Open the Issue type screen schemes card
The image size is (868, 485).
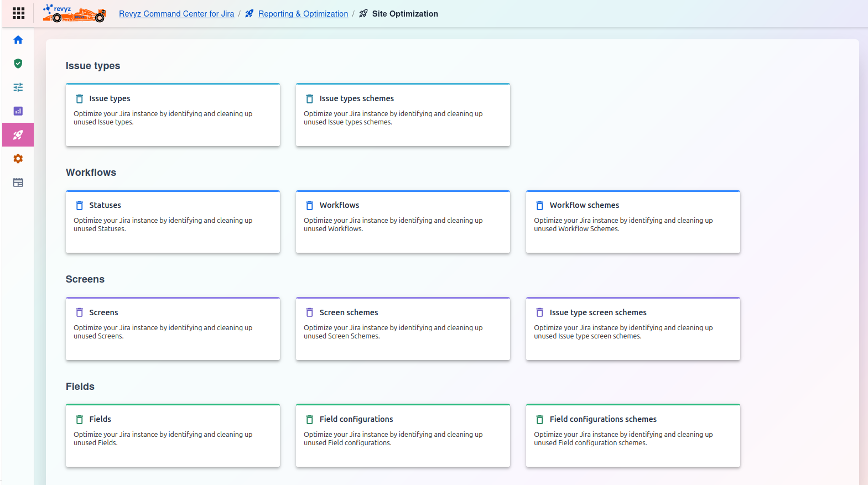click(x=633, y=329)
